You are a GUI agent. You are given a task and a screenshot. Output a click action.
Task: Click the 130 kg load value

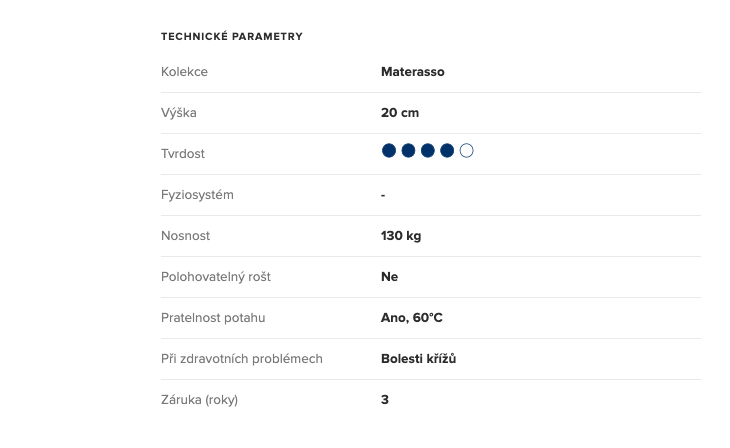(x=401, y=236)
